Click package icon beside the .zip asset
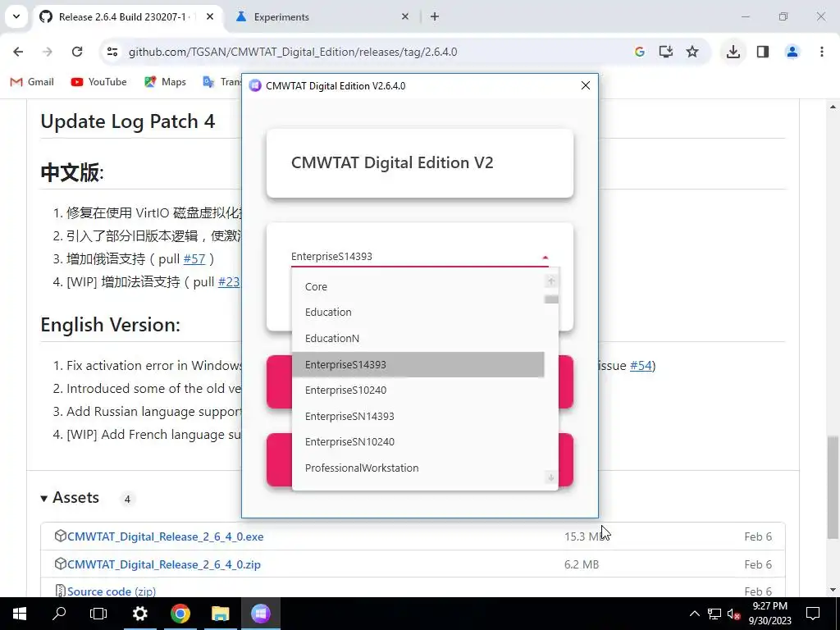This screenshot has width=840, height=630. coord(61,564)
